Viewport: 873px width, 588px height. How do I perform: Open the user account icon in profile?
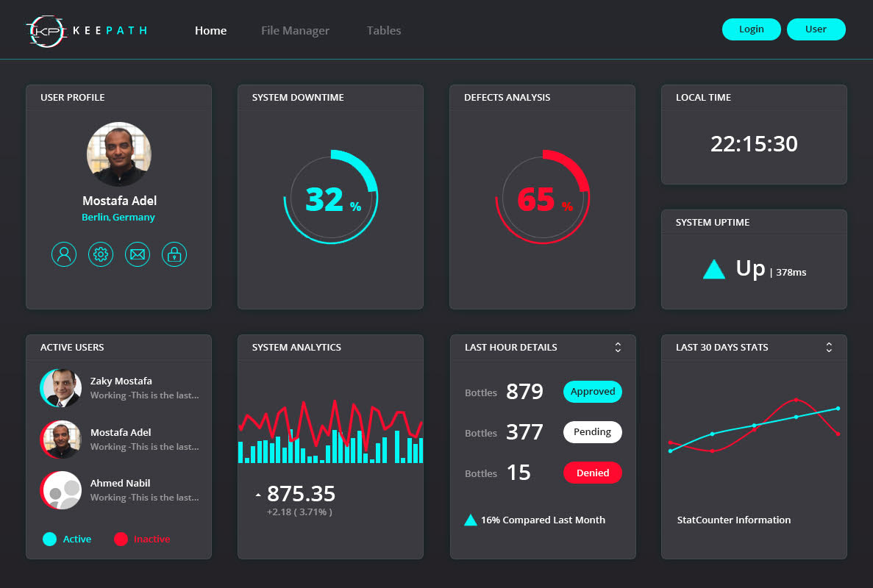point(64,254)
